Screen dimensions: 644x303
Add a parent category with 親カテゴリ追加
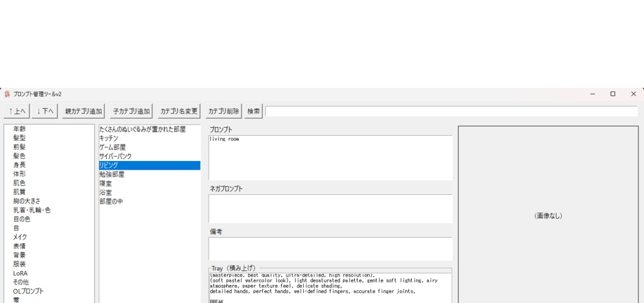tap(84, 111)
